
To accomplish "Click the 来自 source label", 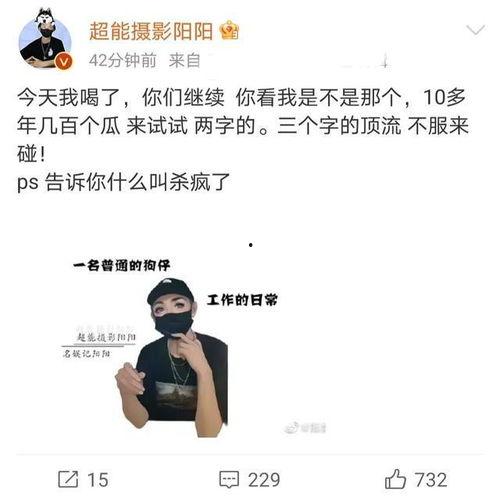I will coord(184,61).
